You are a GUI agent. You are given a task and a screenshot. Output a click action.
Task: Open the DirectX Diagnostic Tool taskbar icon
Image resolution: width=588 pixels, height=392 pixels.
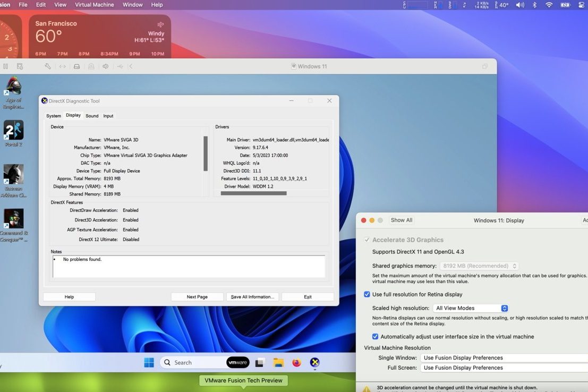314,362
